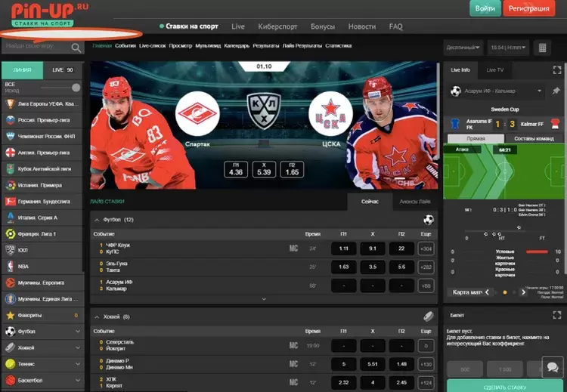This screenshot has height=392, width=567.
Task: Open the match selector Асарум ИФ - Кальмар
Action: tap(497, 91)
